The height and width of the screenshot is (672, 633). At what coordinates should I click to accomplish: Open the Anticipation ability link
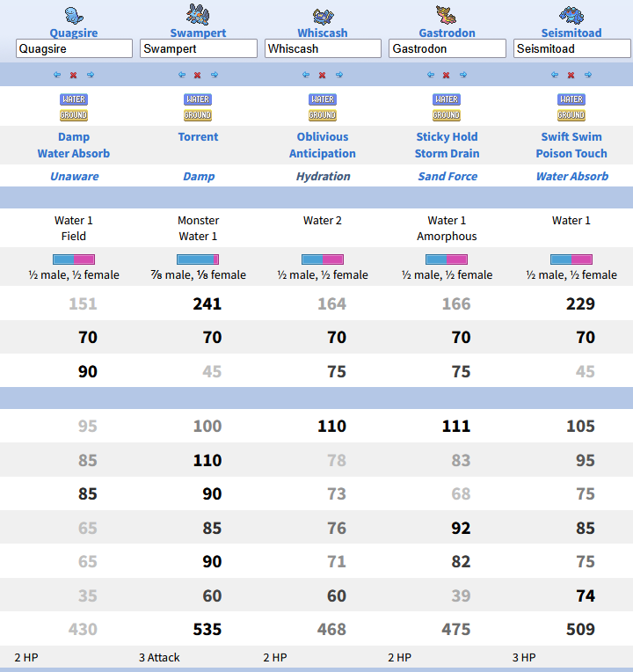point(323,154)
